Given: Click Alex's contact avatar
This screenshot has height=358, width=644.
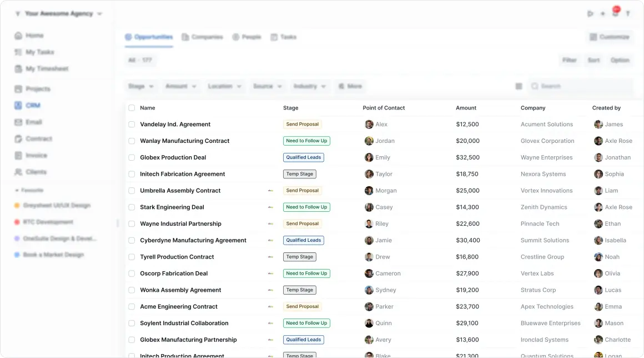Looking at the screenshot, I should point(369,124).
